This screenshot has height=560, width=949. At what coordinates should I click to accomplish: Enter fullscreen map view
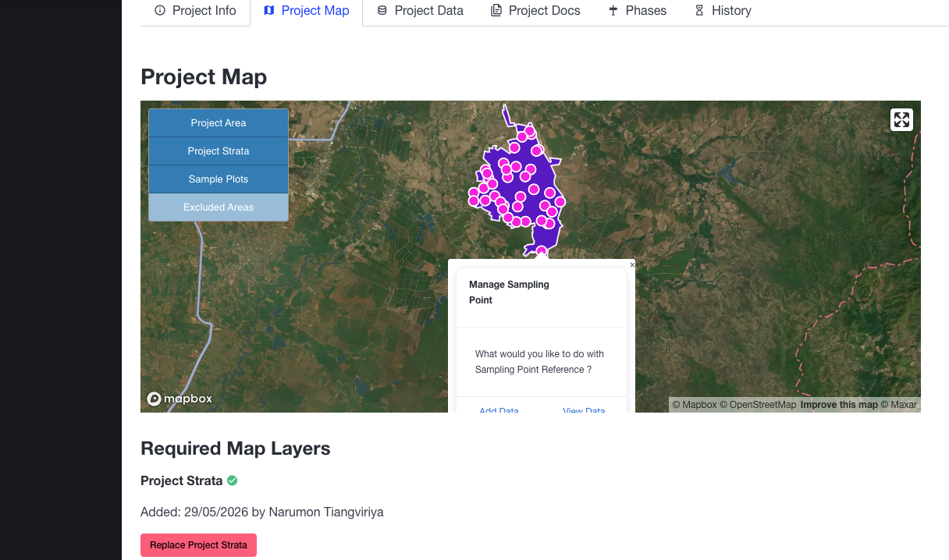[x=901, y=119]
